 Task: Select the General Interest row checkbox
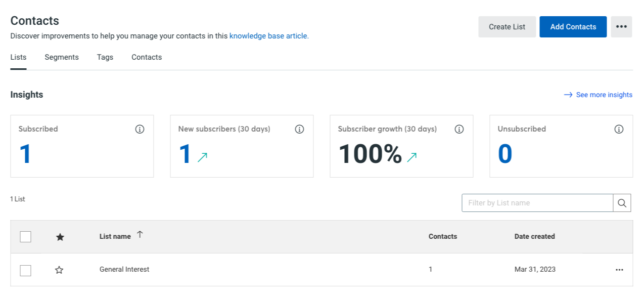point(25,270)
